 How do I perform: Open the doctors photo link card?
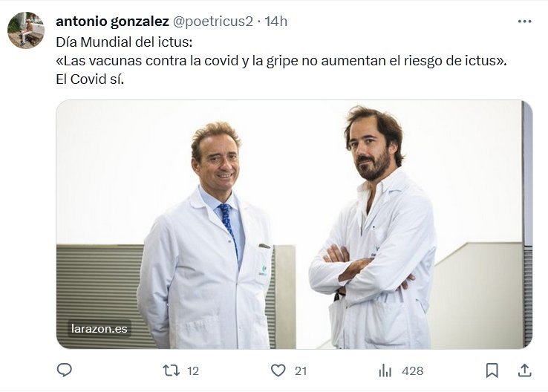(x=294, y=224)
